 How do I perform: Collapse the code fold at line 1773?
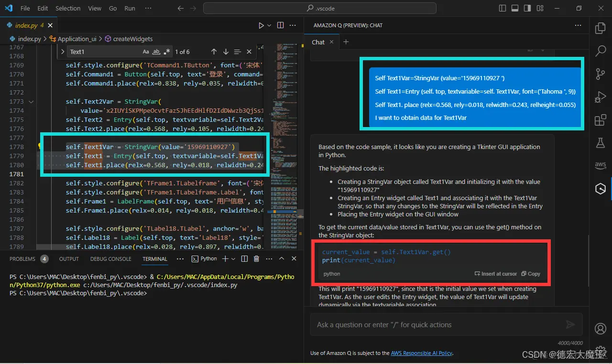pos(31,102)
